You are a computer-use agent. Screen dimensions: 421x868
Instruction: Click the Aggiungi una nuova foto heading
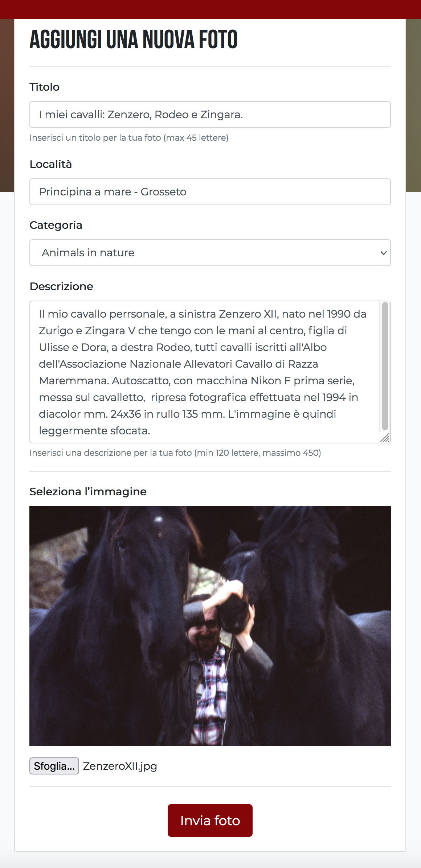[134, 40]
